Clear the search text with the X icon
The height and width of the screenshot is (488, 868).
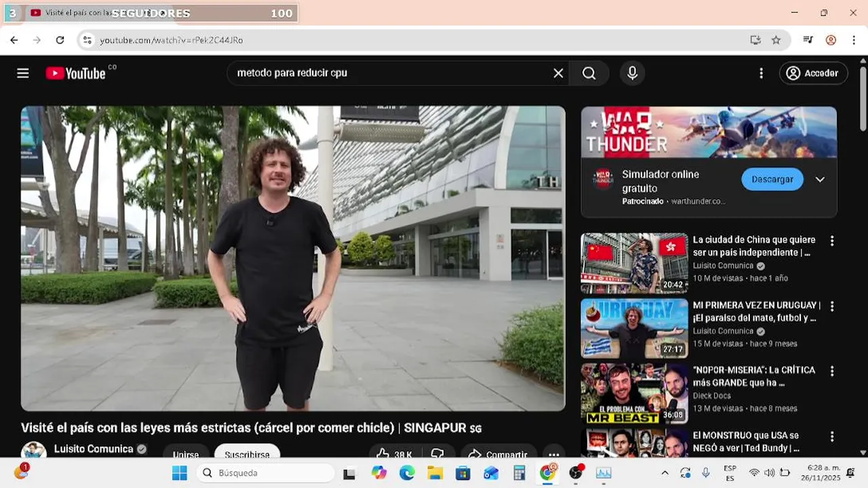click(x=558, y=73)
